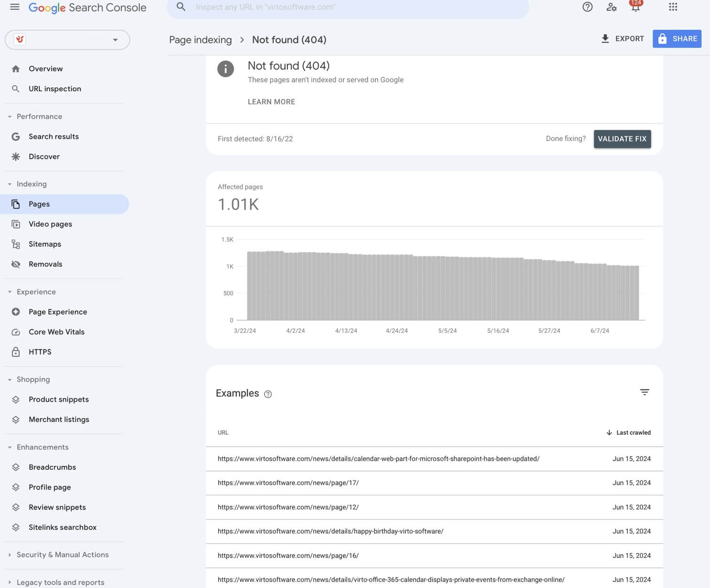Open the notifications bell
The width and height of the screenshot is (710, 588).
(x=635, y=7)
